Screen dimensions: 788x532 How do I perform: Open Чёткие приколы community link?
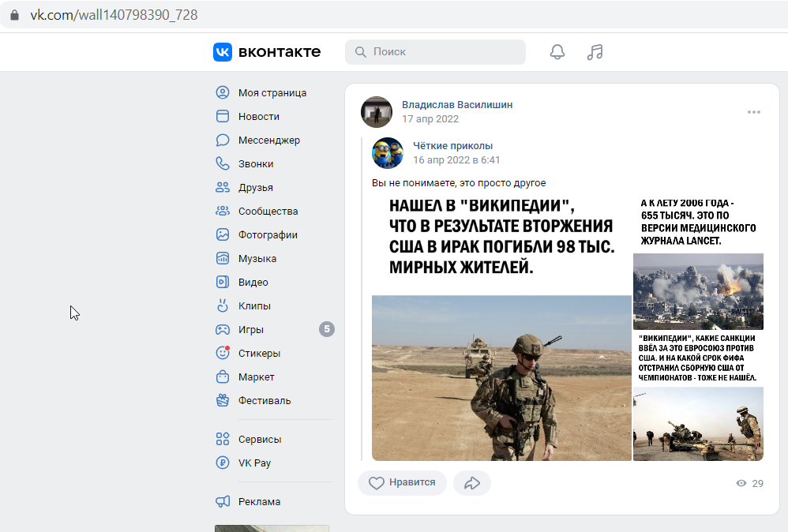(x=452, y=146)
